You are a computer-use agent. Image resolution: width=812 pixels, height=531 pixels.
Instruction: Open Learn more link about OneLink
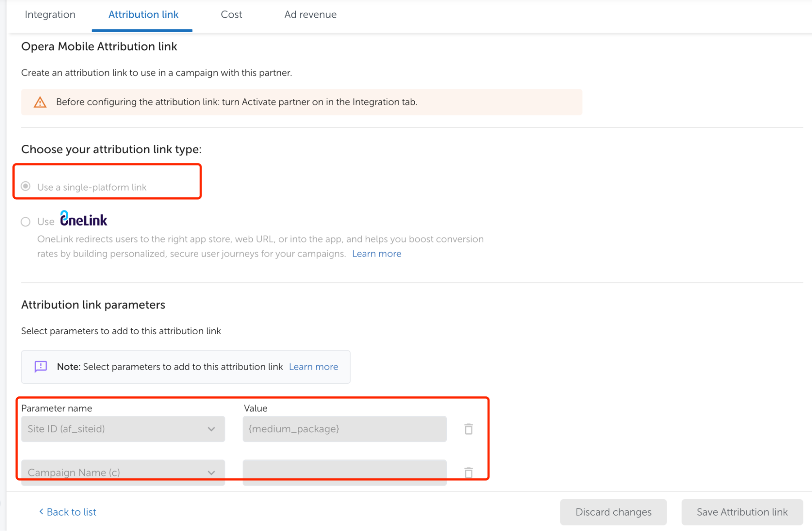click(x=377, y=254)
